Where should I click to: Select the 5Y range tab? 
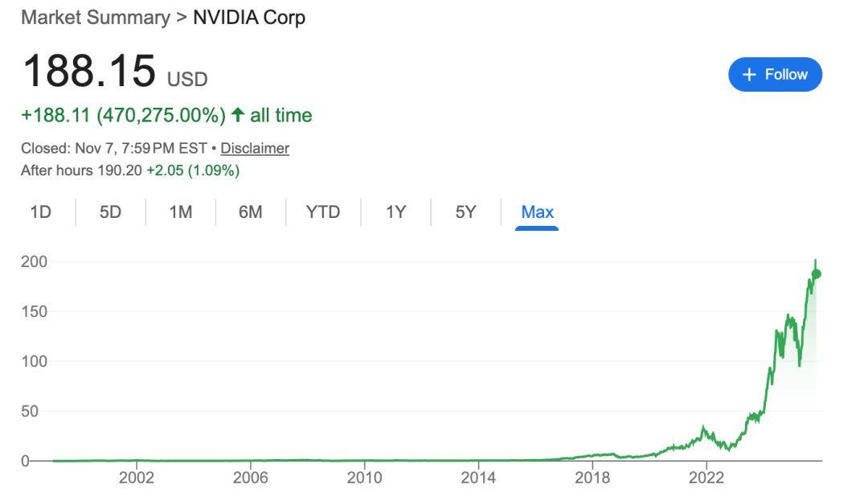coord(465,212)
